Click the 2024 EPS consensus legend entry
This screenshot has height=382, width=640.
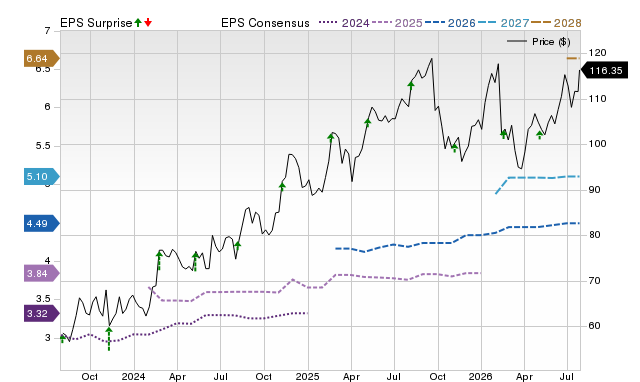[x=344, y=23]
